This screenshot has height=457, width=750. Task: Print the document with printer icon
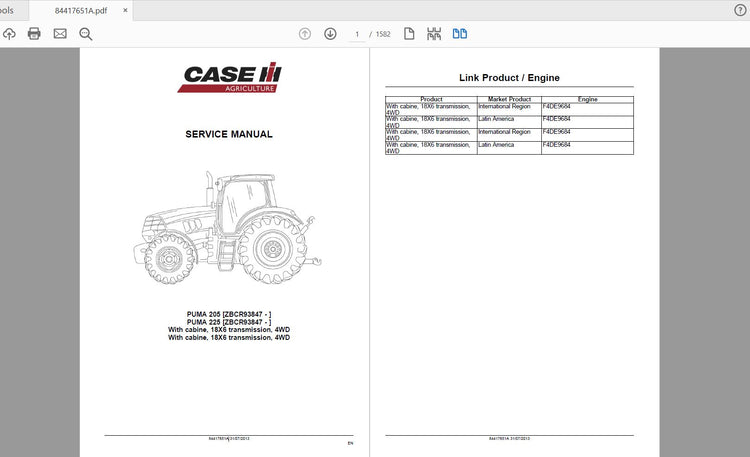point(34,34)
